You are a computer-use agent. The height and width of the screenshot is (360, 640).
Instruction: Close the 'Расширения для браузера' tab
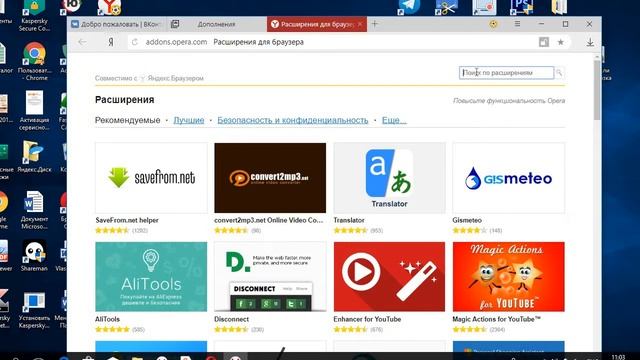click(x=360, y=24)
